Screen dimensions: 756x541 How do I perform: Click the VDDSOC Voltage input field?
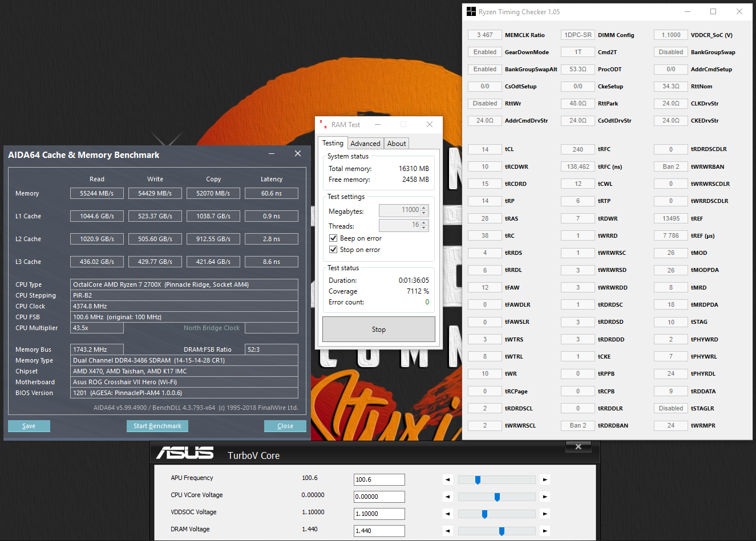379,514
